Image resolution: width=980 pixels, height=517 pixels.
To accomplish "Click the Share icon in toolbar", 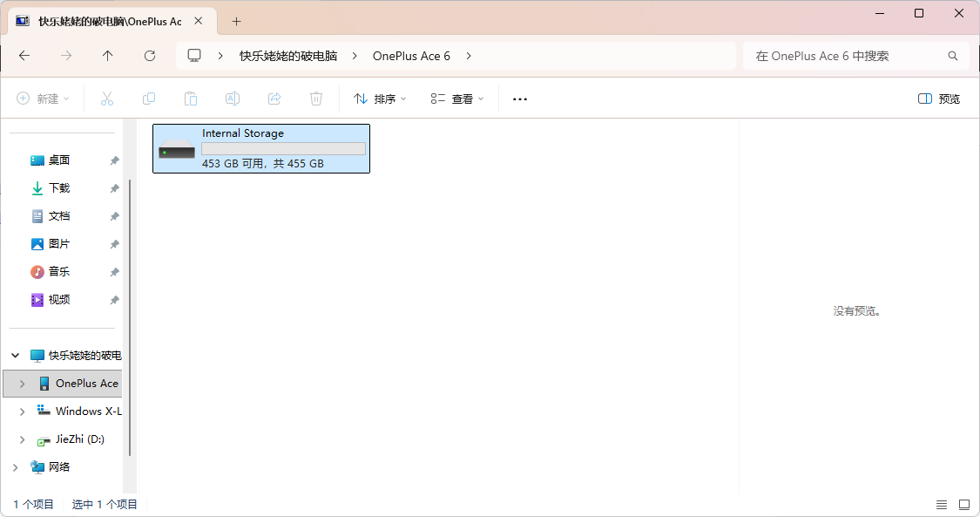I will click(x=274, y=99).
